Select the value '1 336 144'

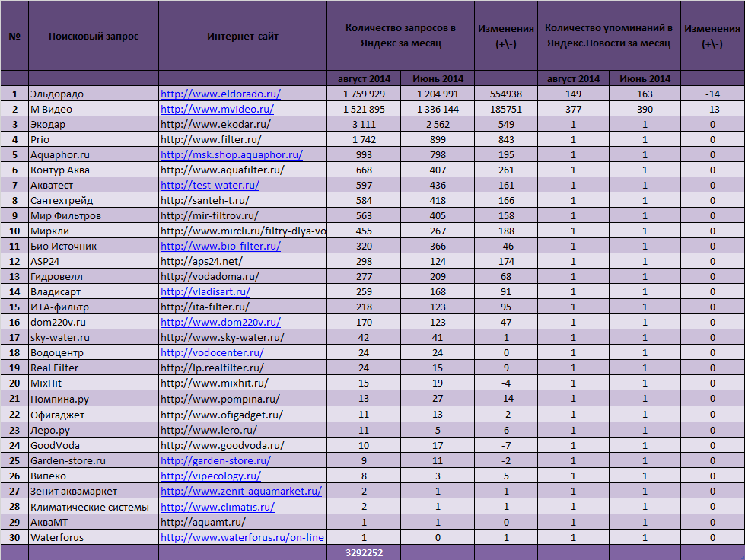pos(438,109)
